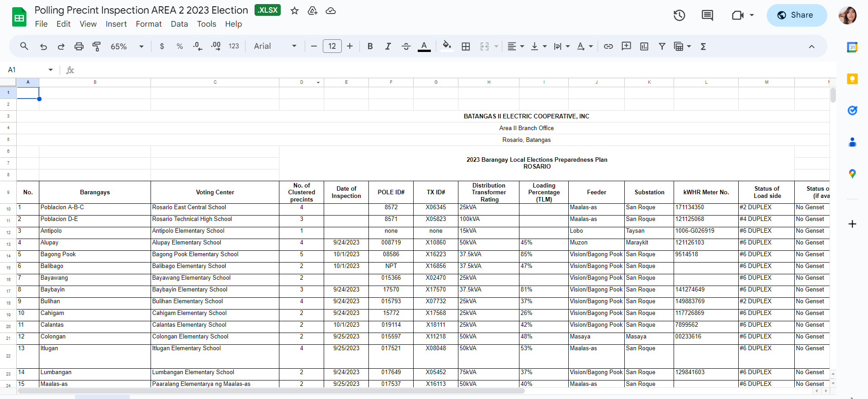
Task: Decrease font size with minus
Action: tap(314, 46)
